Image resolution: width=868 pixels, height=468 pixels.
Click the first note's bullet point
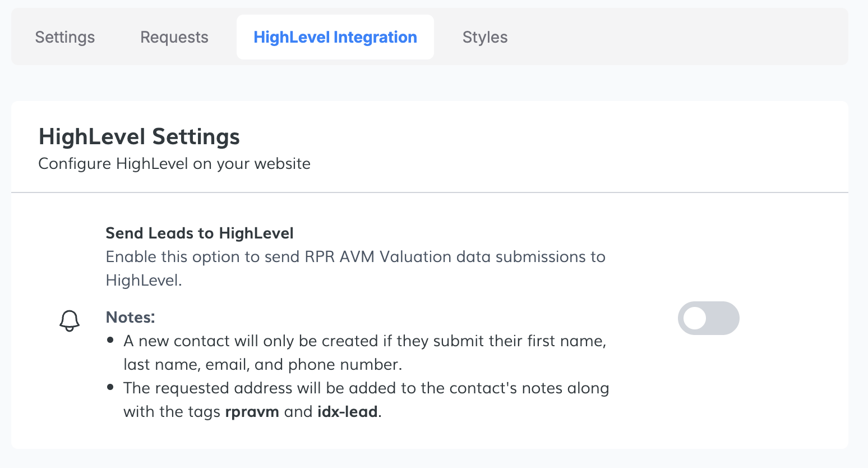pyautogui.click(x=111, y=340)
